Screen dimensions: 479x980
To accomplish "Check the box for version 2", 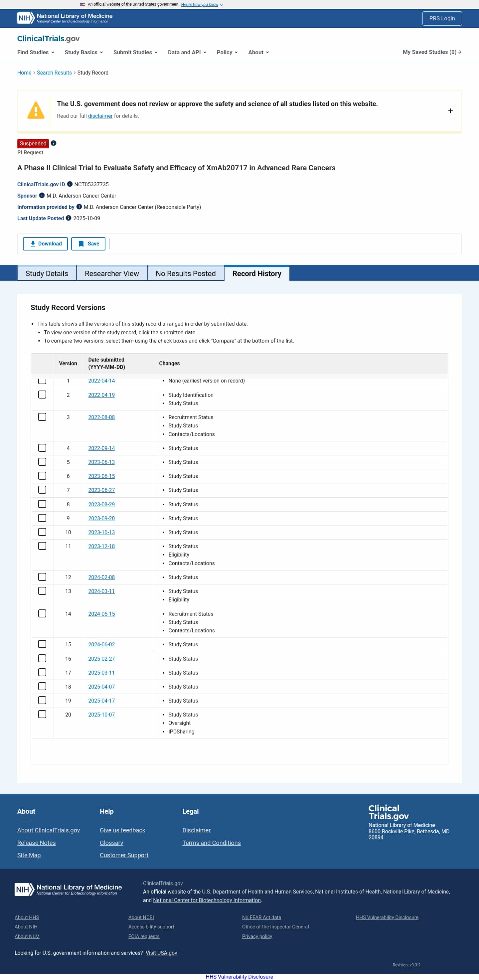I will click(42, 395).
